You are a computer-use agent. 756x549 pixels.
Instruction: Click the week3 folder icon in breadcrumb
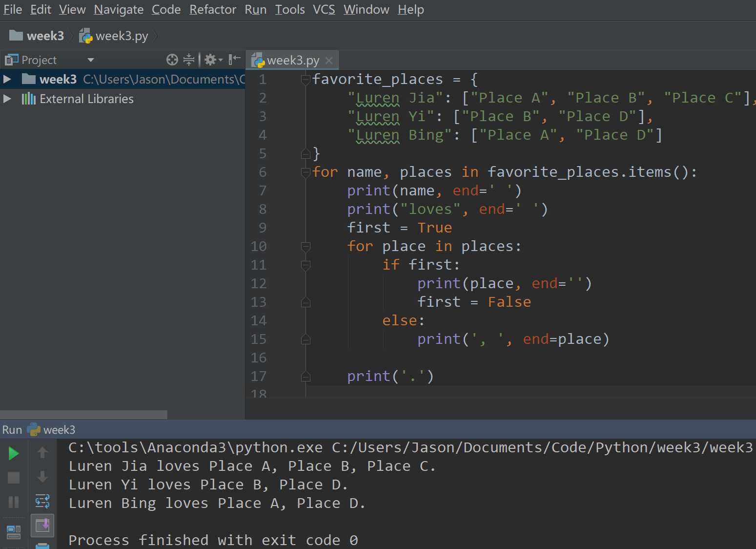pyautogui.click(x=16, y=35)
